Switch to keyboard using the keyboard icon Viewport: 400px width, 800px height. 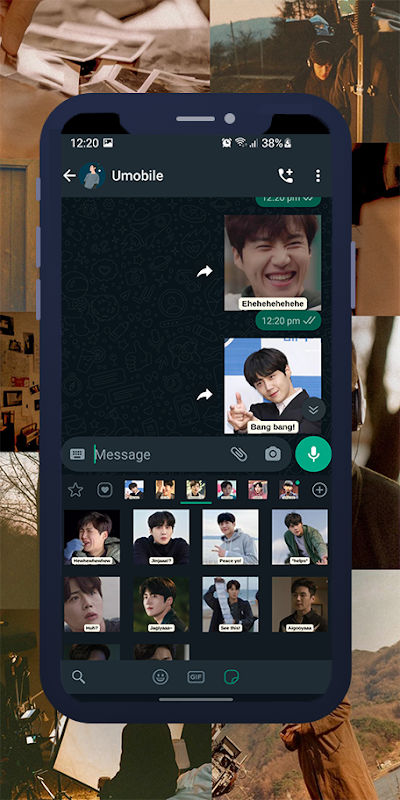[x=78, y=454]
